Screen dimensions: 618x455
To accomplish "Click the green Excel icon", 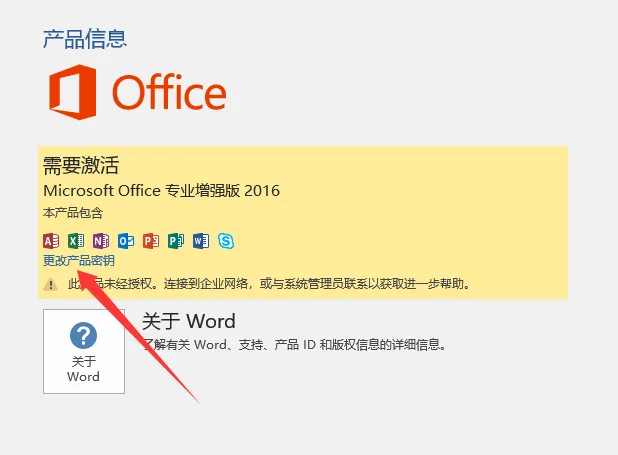I will click(76, 241).
